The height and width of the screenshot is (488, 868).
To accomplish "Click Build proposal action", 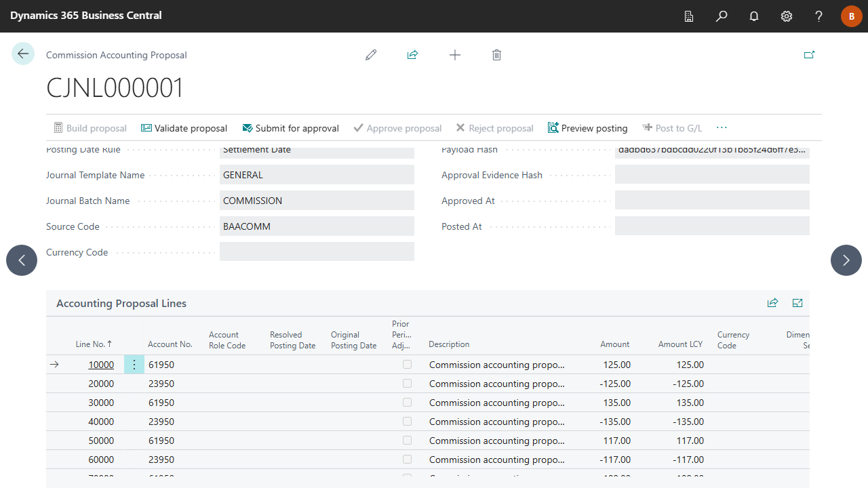I will pos(90,128).
